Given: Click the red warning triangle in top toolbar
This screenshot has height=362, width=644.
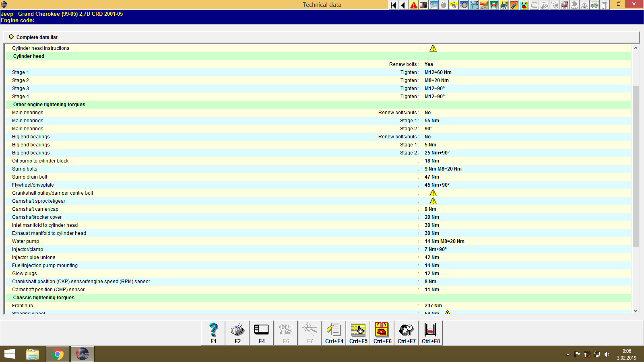Looking at the screenshot, I should pos(413,5).
